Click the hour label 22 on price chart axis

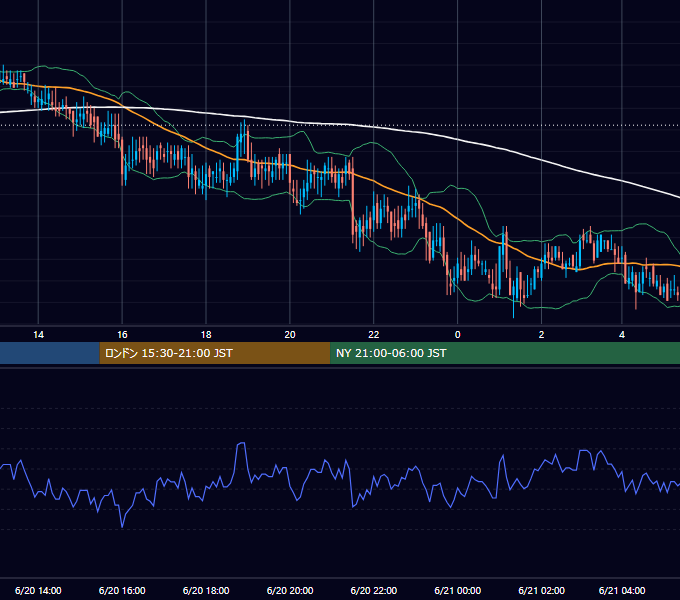point(373,335)
